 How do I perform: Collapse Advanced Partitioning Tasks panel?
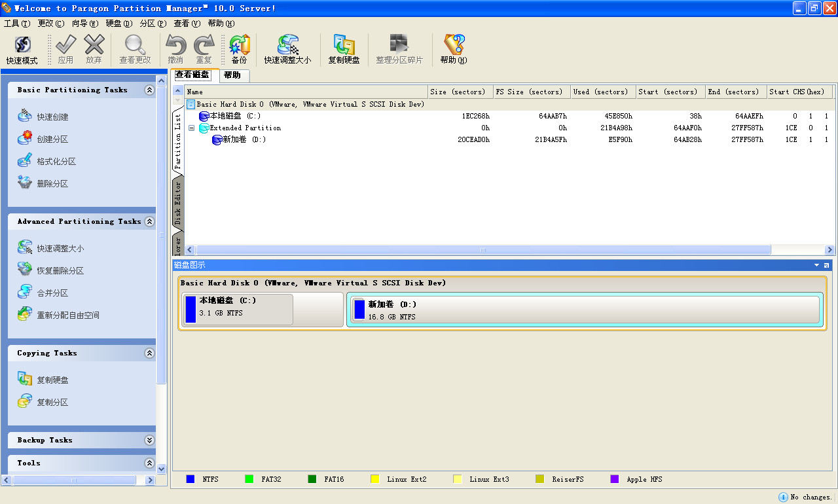[149, 222]
